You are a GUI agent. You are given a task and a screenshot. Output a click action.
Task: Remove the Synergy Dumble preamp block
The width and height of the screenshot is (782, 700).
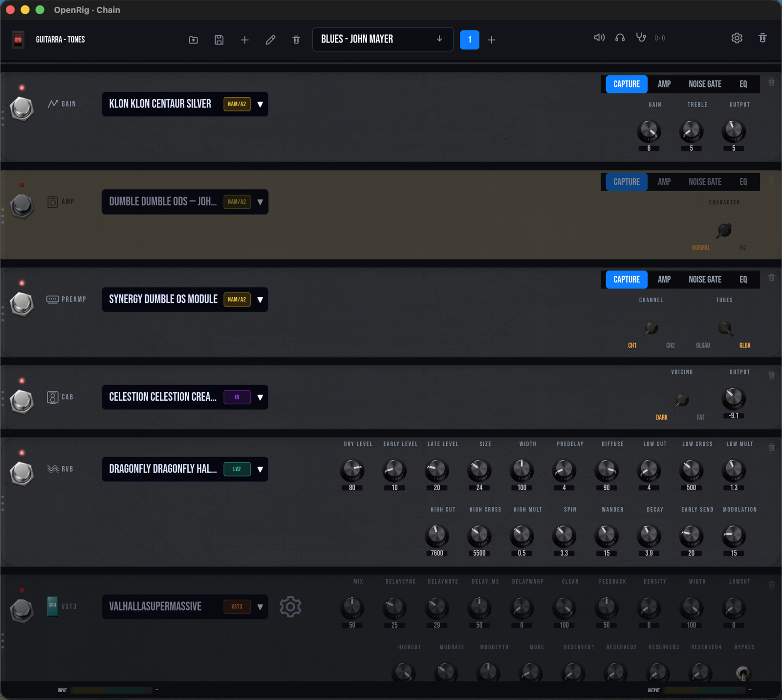coord(771,278)
